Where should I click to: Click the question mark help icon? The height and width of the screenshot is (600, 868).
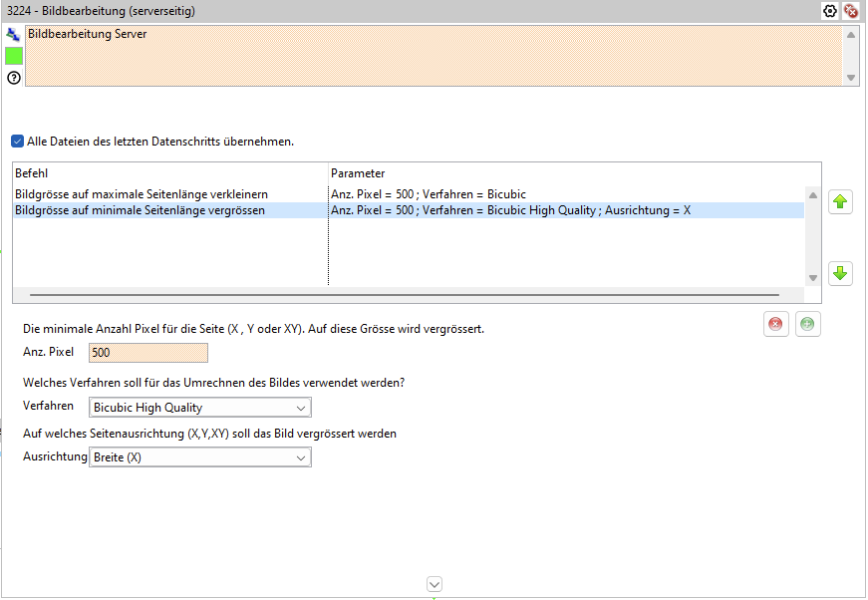click(x=13, y=78)
